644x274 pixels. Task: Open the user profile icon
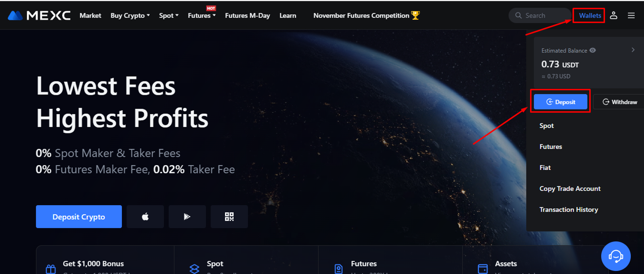(614, 15)
